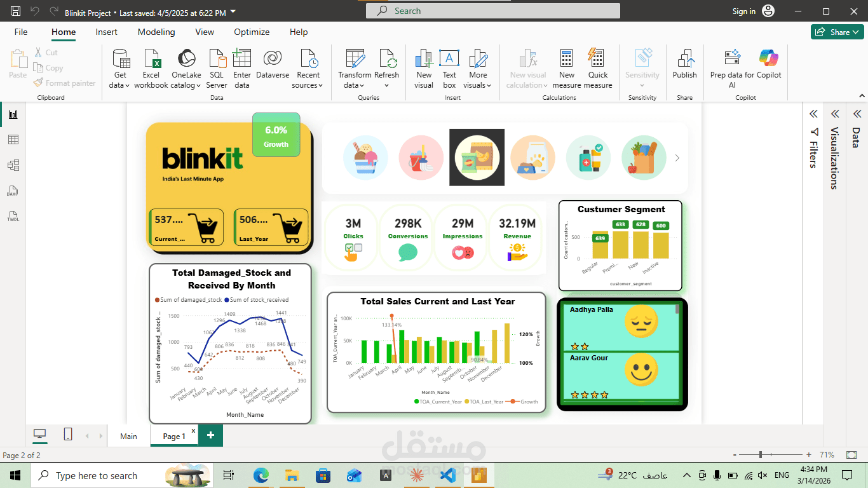Viewport: 868px width, 488px height.
Task: Select the pharmacy category icon
Action: click(x=588, y=158)
